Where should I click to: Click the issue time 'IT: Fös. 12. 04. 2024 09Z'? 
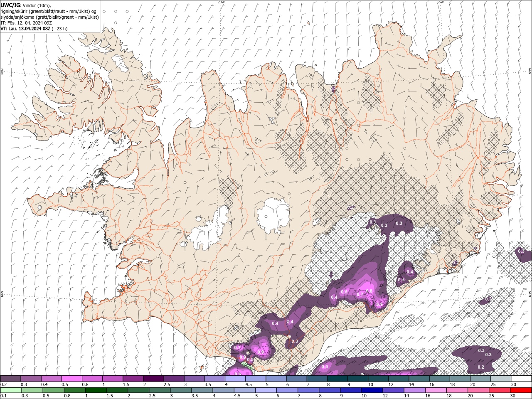(x=26, y=23)
